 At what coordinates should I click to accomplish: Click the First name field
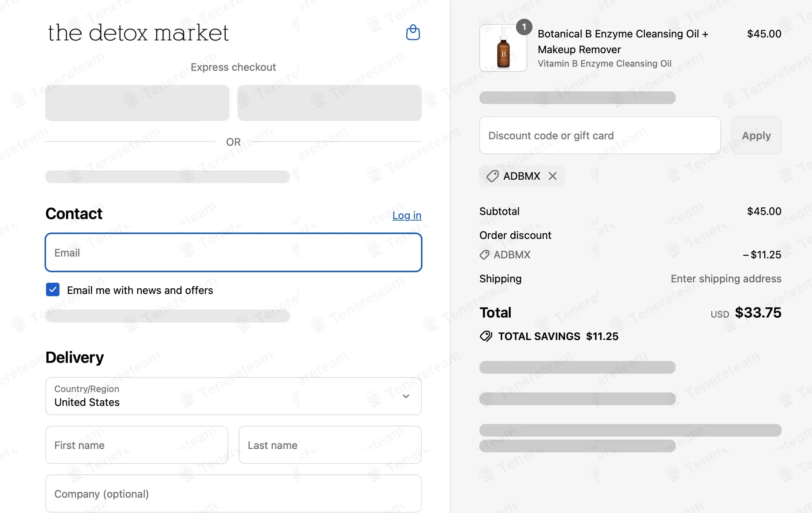(x=137, y=445)
